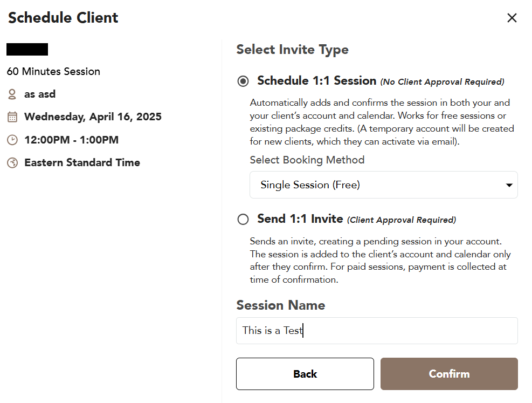This screenshot has width=532, height=403.
Task: Click the globe icon for Eastern Standard Time
Action: (12, 163)
